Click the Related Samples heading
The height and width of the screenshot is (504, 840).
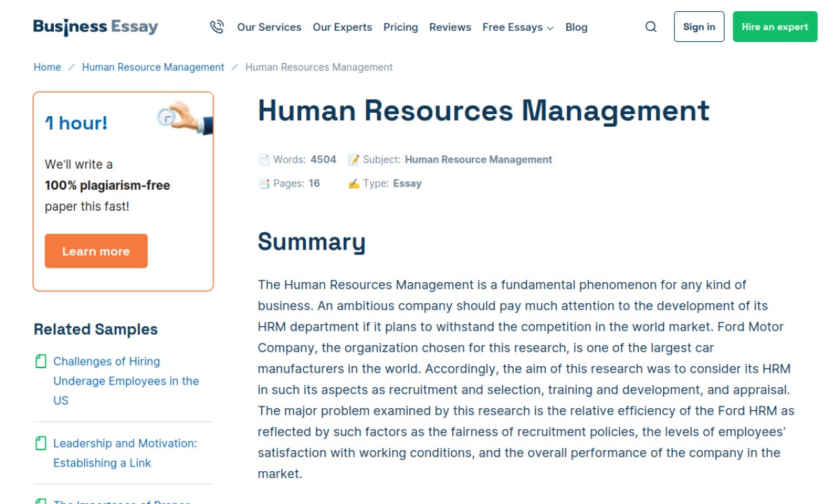tap(96, 329)
